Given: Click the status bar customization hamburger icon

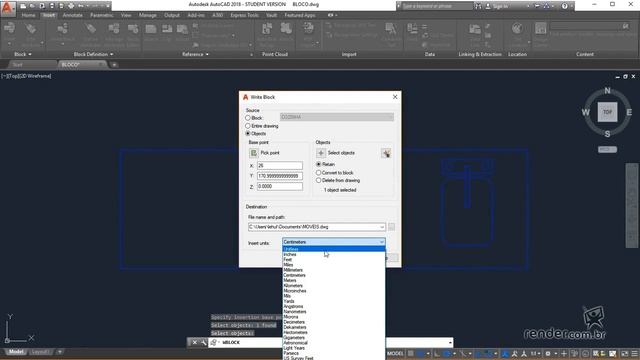Looking at the screenshot, I should click(634, 353).
